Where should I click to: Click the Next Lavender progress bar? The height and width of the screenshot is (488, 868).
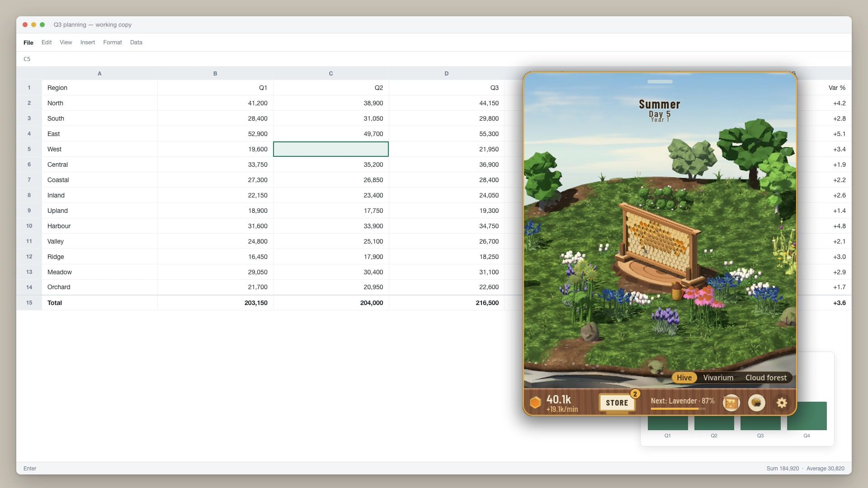pos(678,408)
